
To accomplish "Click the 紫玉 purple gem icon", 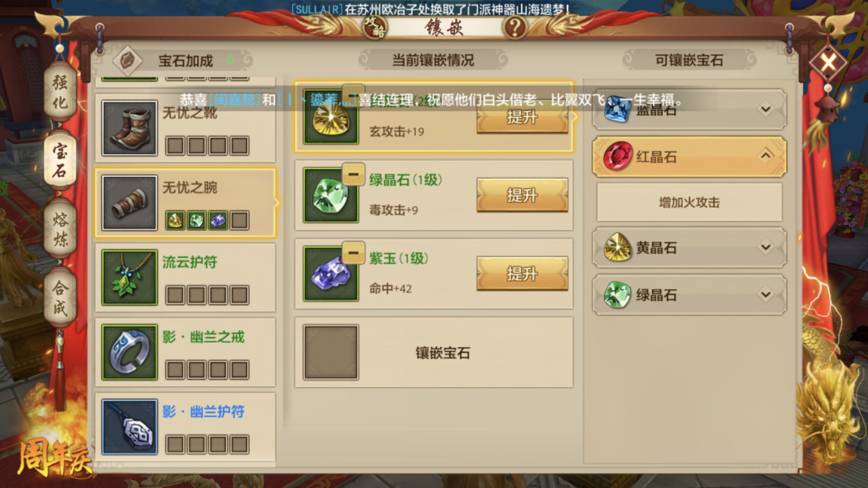I will pyautogui.click(x=331, y=273).
